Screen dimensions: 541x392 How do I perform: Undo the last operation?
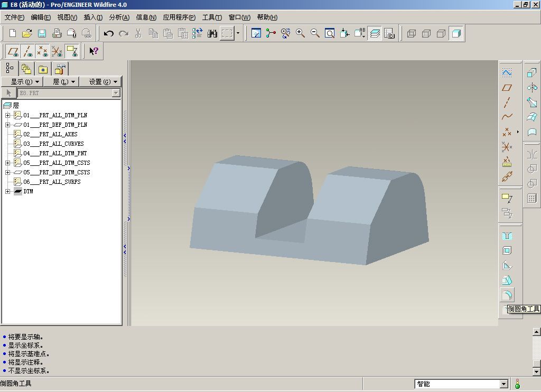[x=108, y=33]
